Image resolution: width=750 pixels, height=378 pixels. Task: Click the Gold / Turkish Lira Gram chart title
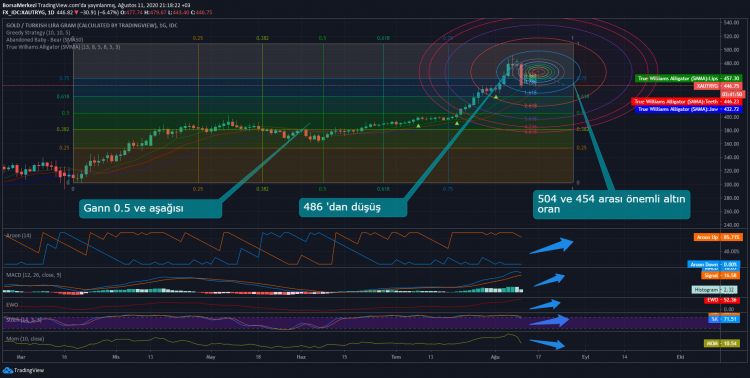click(91, 25)
